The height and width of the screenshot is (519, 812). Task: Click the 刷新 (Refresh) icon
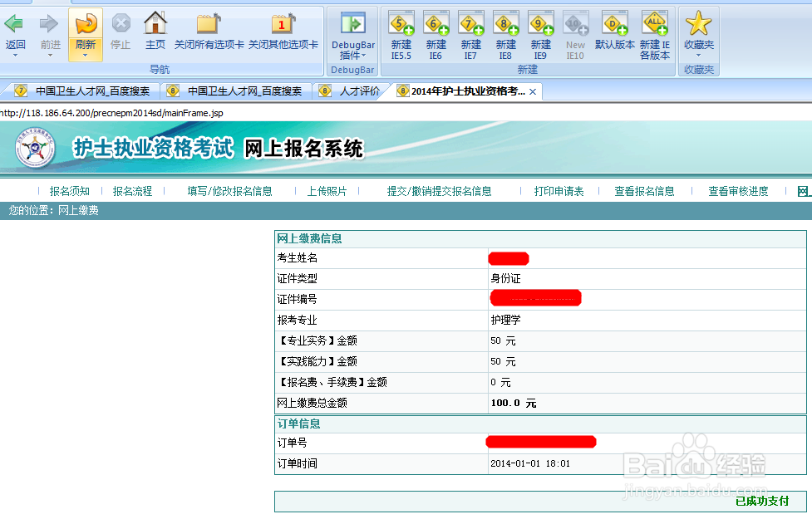(x=83, y=29)
